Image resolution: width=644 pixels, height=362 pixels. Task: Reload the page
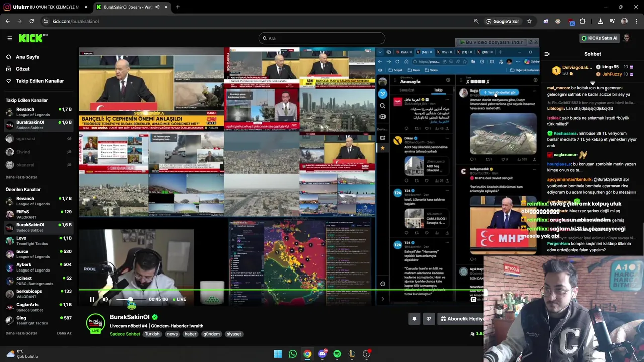pyautogui.click(x=31, y=21)
